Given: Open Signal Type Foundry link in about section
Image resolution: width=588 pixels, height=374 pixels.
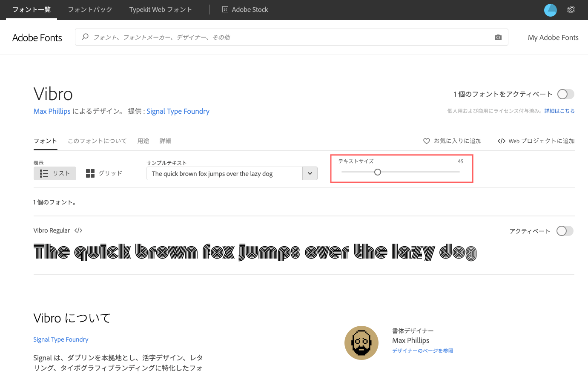Looking at the screenshot, I should 61,339.
